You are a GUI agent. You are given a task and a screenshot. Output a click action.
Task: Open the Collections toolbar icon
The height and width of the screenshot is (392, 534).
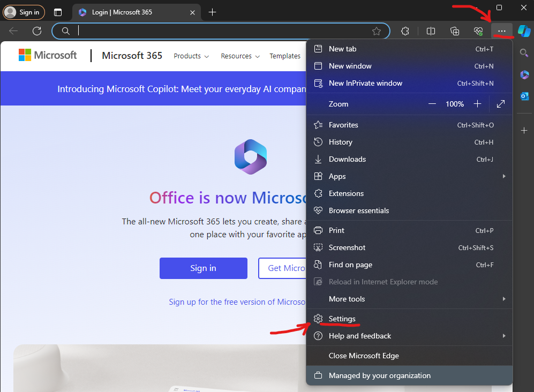coord(455,31)
